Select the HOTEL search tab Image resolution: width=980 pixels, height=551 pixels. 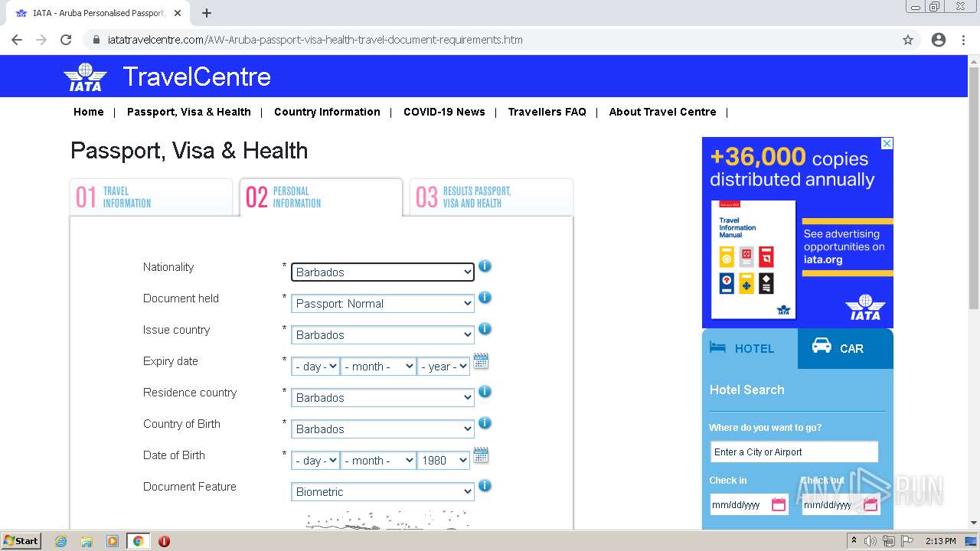750,348
